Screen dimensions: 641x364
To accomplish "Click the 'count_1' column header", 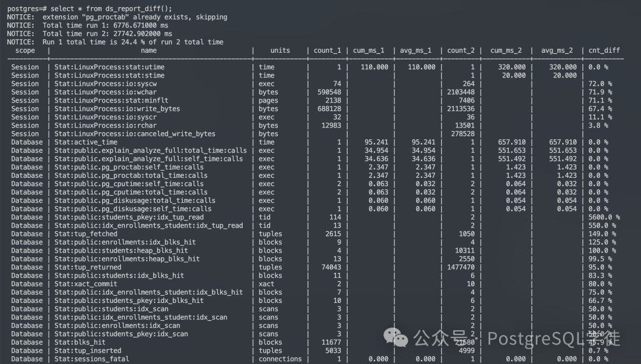I will pos(328,50).
